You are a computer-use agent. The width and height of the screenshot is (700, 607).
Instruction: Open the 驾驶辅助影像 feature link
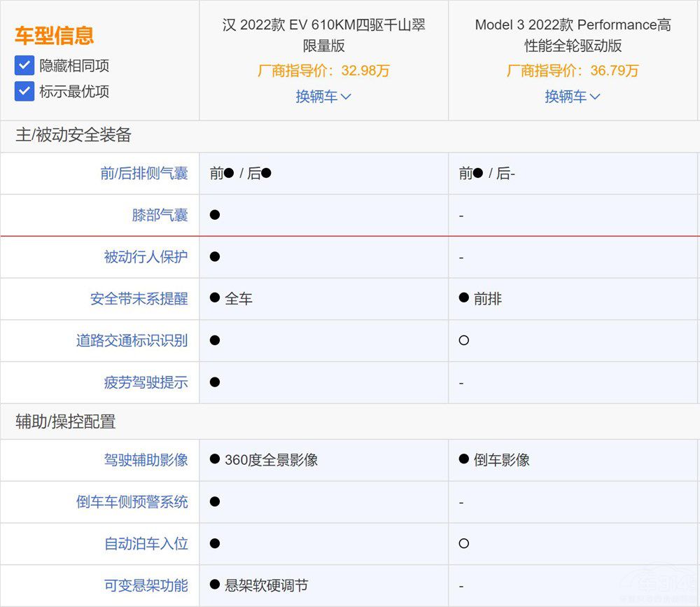(146, 460)
